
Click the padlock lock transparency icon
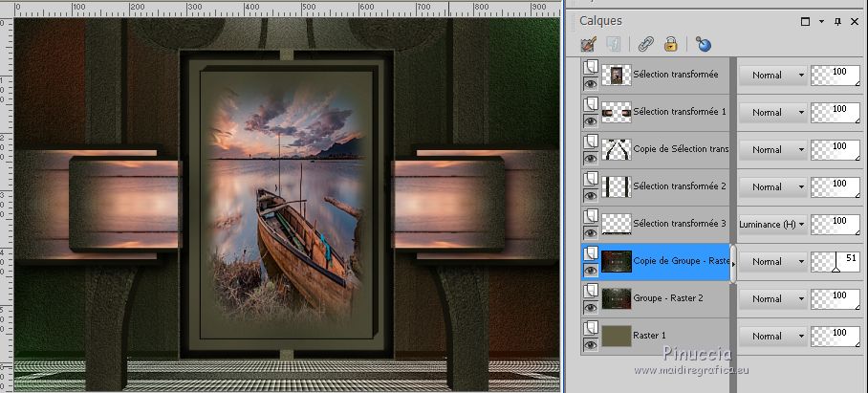coord(671,44)
